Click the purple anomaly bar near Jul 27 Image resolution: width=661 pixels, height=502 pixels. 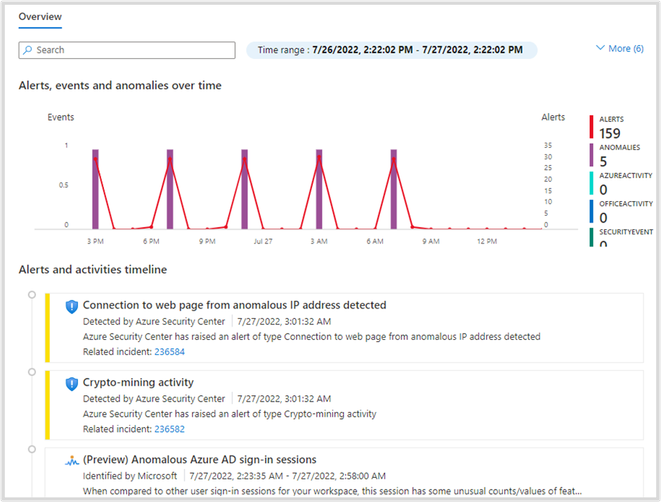coord(245,189)
